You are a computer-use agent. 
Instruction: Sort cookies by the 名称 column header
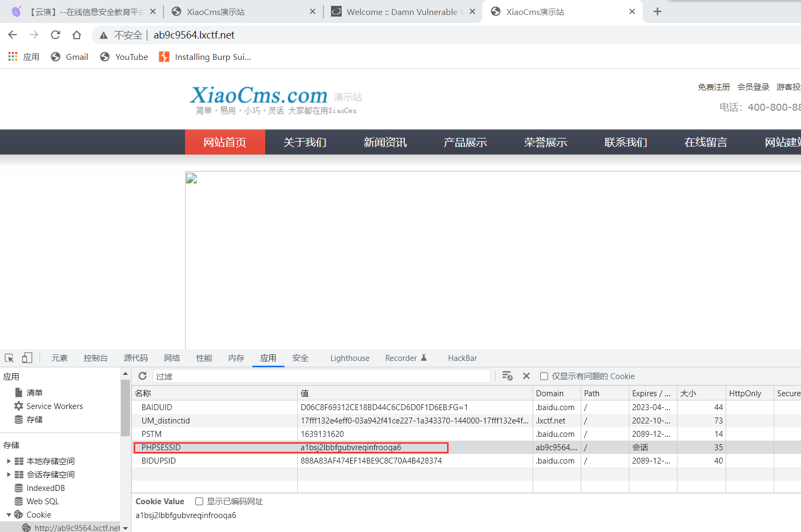click(215, 394)
